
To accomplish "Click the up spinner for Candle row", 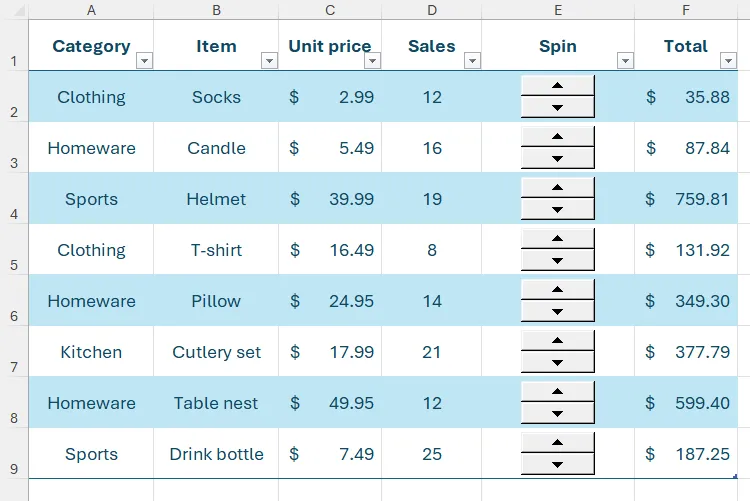I will click(x=557, y=137).
